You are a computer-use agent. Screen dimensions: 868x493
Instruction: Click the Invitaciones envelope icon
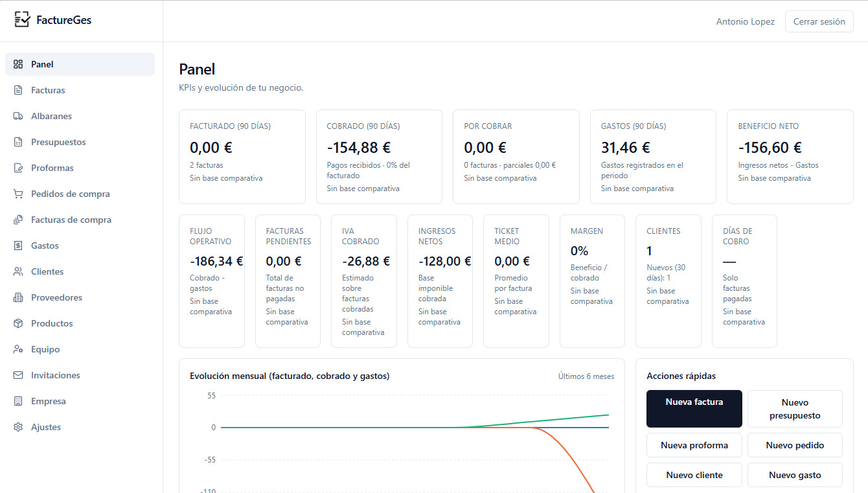18,375
